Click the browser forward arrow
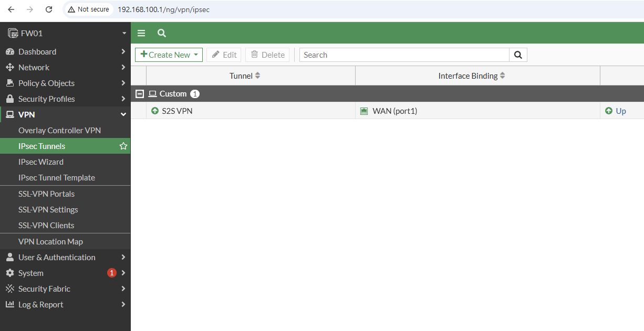 tap(30, 9)
